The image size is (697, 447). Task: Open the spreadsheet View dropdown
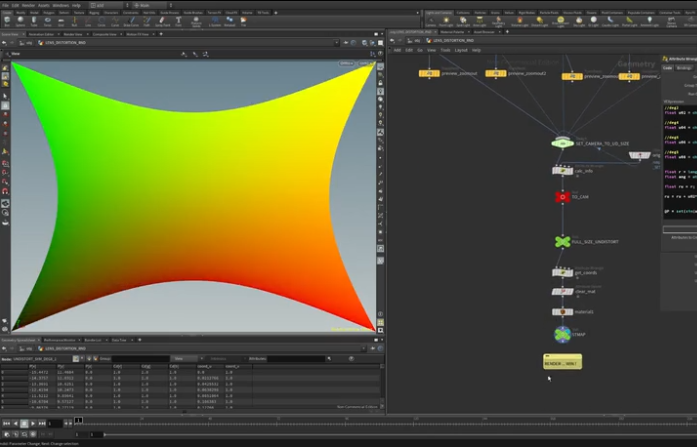[x=186, y=359]
